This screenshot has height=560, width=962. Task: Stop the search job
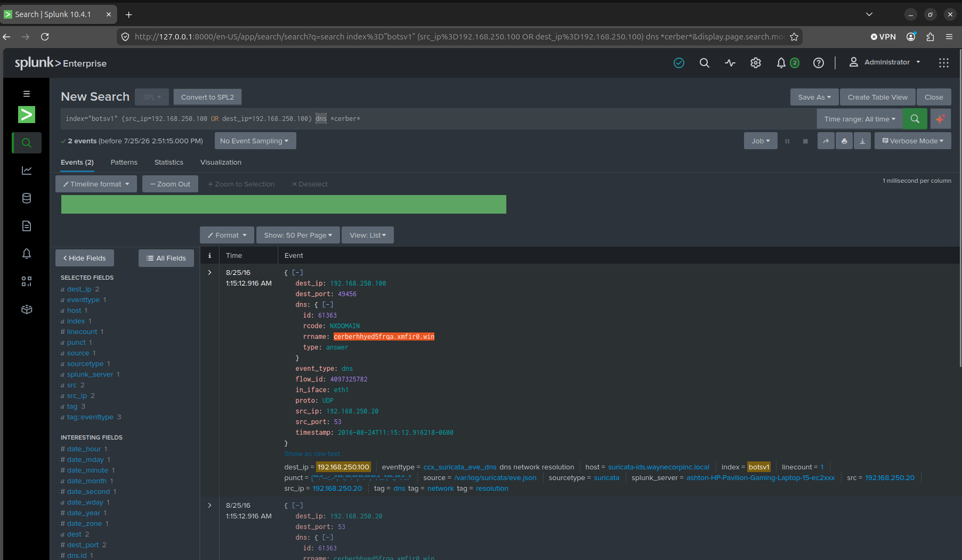805,141
